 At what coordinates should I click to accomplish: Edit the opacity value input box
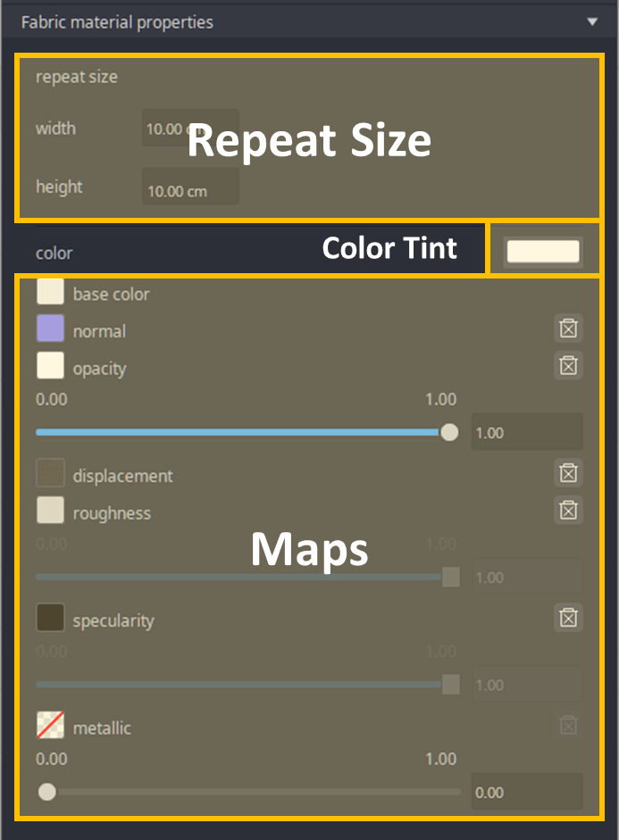[526, 432]
